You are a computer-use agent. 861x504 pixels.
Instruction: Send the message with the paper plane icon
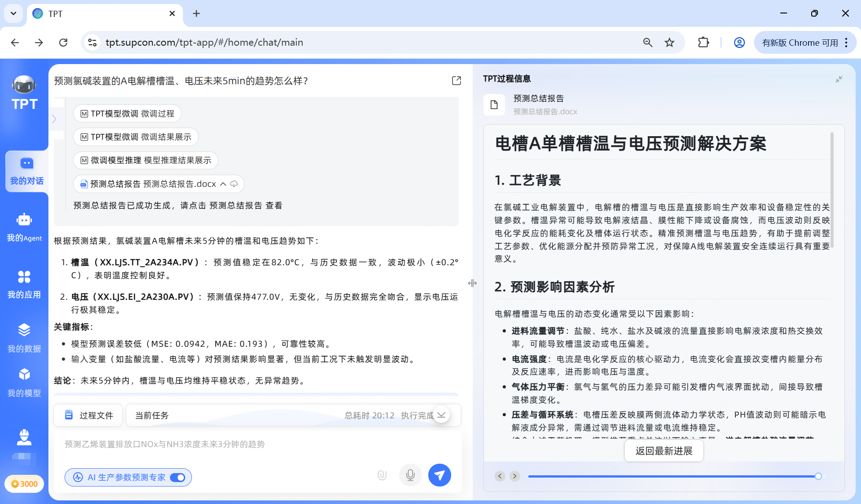coord(439,475)
